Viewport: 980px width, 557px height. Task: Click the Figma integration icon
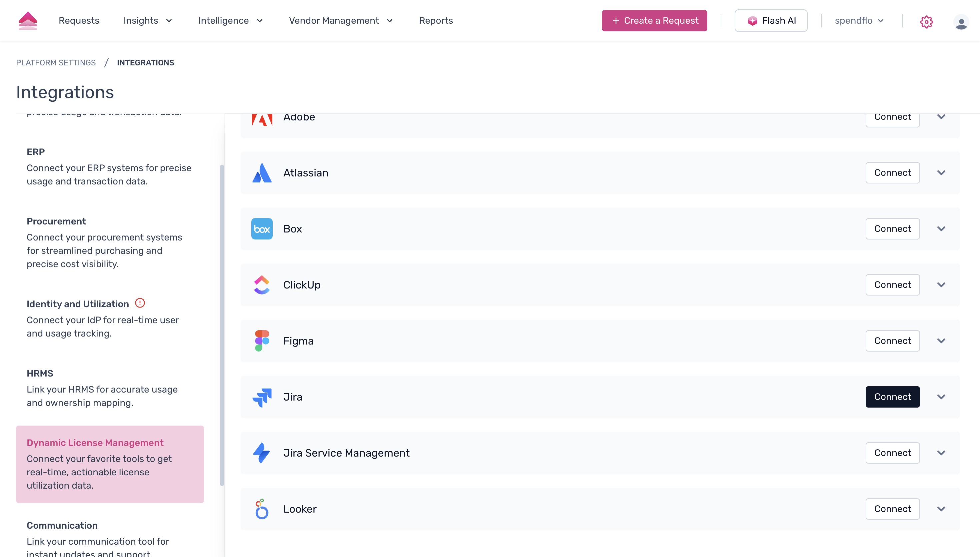tap(262, 341)
